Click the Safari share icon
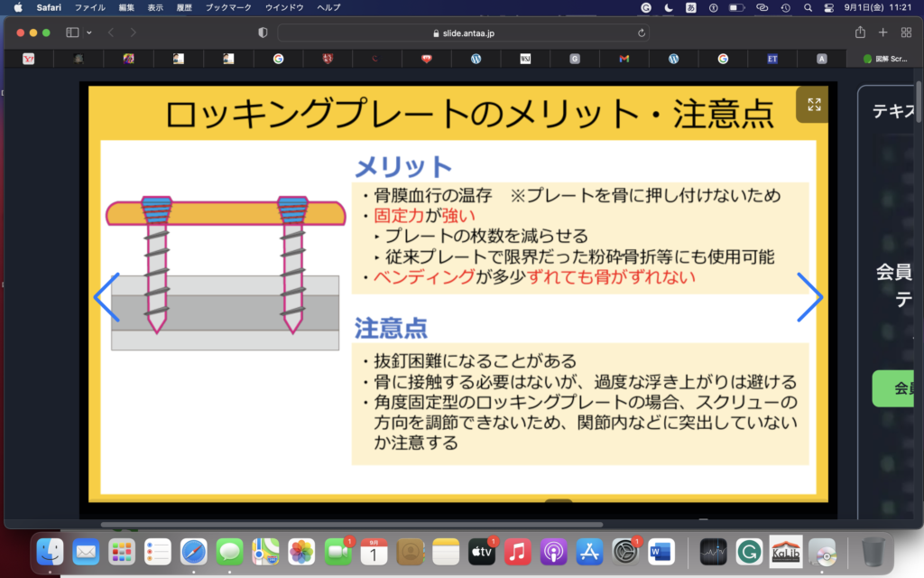The width and height of the screenshot is (924, 578). click(x=860, y=33)
